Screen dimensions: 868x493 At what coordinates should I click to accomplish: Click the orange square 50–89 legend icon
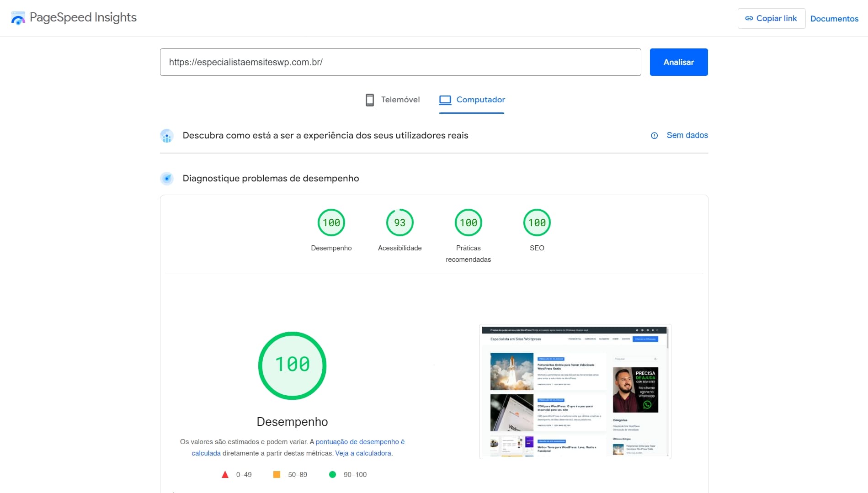coord(277,475)
